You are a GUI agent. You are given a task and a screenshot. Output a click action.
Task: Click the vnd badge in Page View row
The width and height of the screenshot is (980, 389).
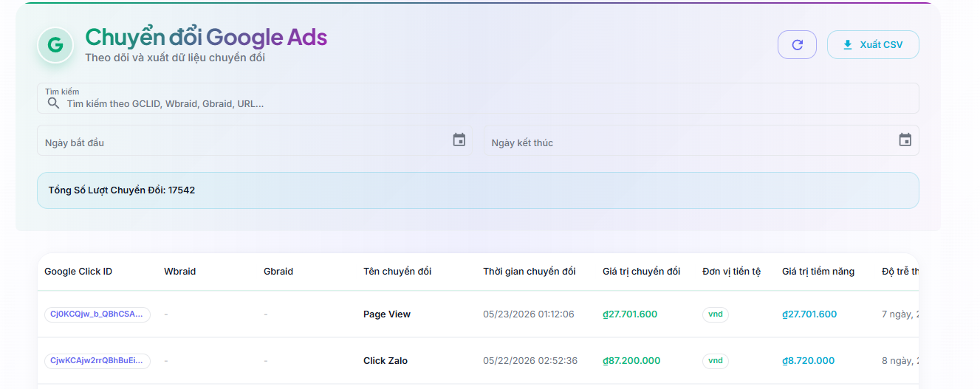[716, 314]
